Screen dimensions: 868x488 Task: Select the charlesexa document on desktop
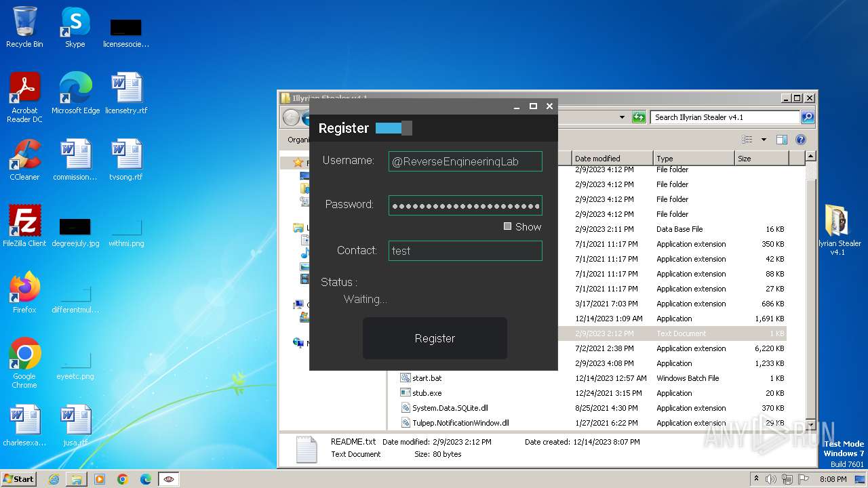(24, 426)
